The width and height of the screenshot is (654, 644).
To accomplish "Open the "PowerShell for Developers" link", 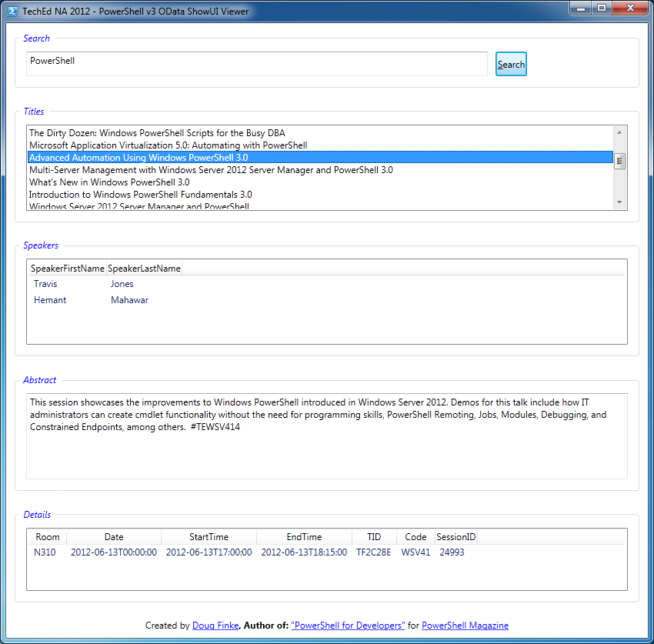I will coord(348,626).
